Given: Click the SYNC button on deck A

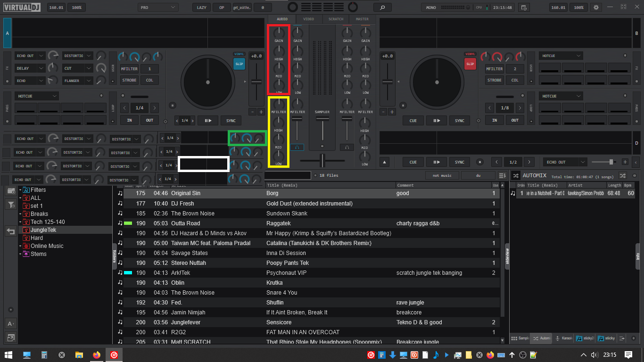Looking at the screenshot, I should tap(231, 121).
